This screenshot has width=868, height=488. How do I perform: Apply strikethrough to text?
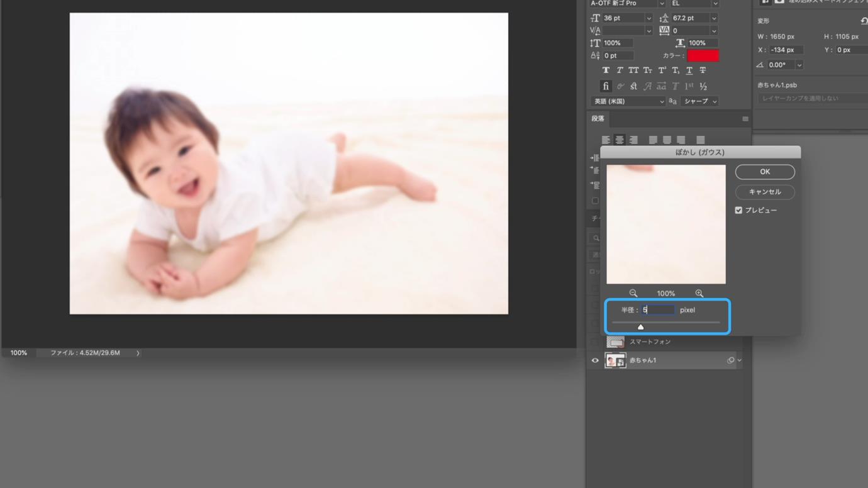click(x=703, y=70)
